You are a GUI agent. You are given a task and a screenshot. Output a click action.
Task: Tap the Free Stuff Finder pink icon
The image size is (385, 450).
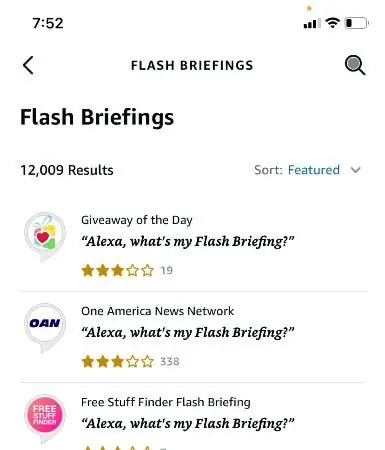tap(45, 419)
